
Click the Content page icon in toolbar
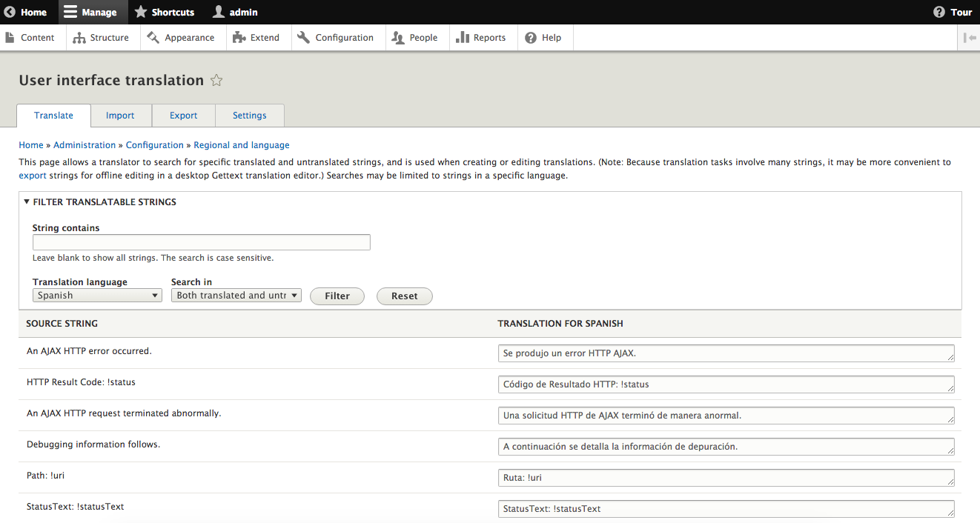[10, 38]
